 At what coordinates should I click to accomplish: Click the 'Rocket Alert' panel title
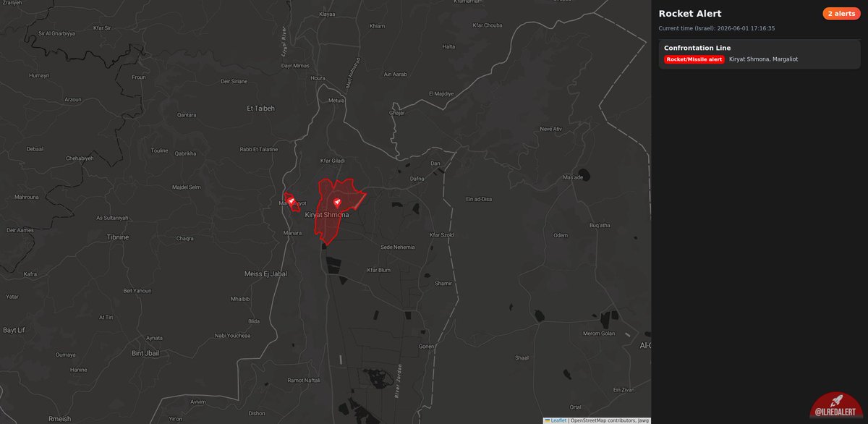pos(690,14)
